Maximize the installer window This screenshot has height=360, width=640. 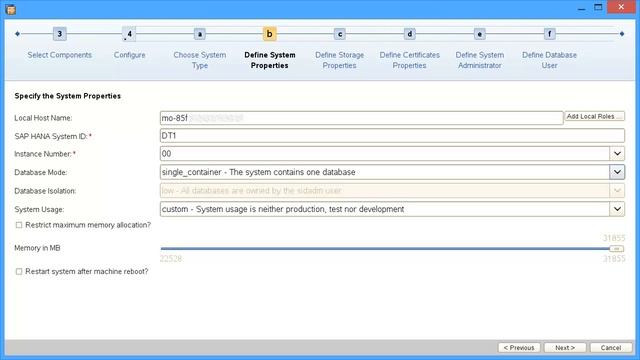click(598, 8)
